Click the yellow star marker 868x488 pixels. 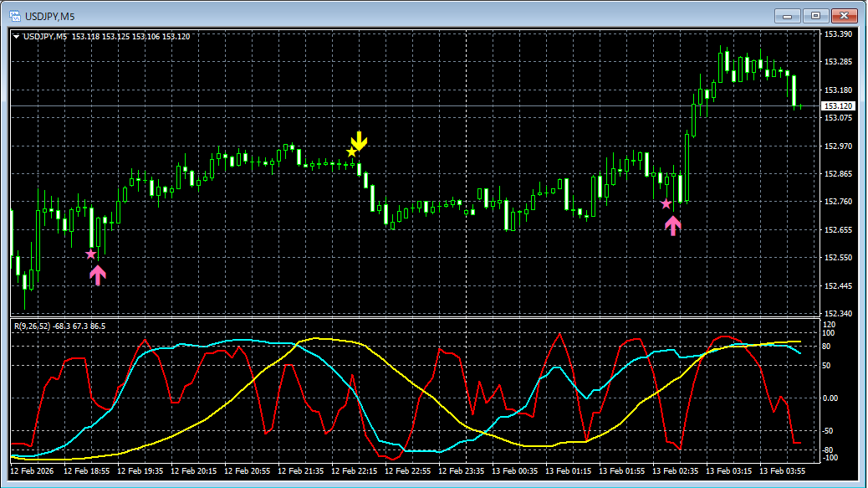[351, 152]
